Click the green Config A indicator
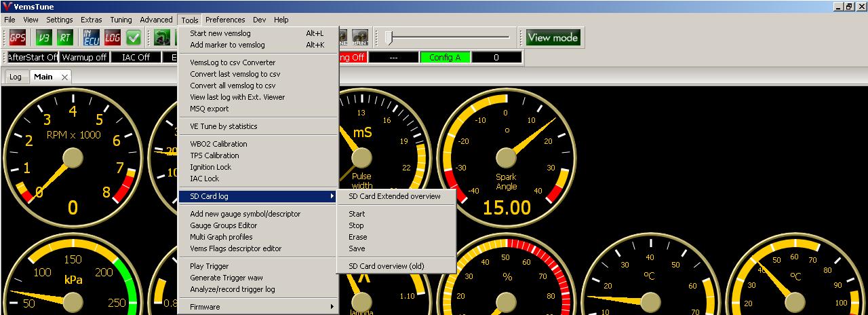Viewport: 868px width, 315px height. (445, 58)
